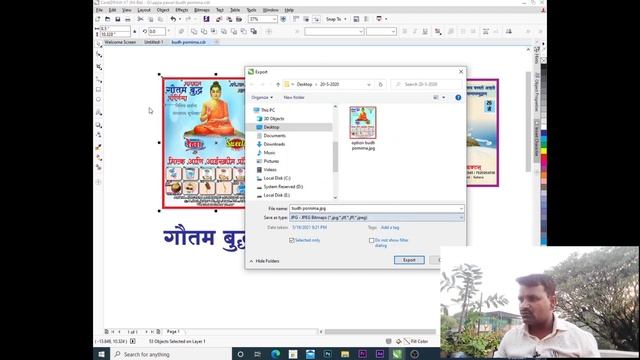This screenshot has height=360, width=640.
Task: Open the Bitmaps menu
Action: coord(202,10)
